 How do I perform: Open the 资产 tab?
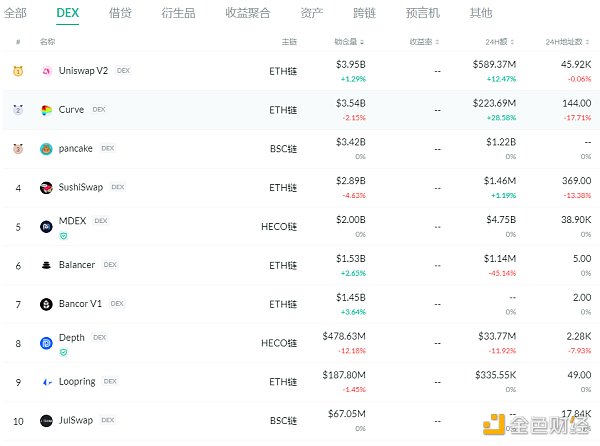(x=311, y=13)
